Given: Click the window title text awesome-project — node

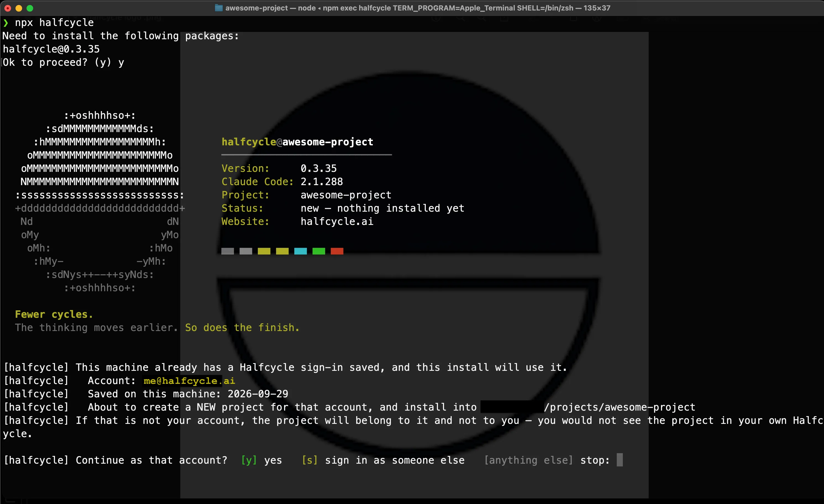Looking at the screenshot, I should [x=270, y=8].
